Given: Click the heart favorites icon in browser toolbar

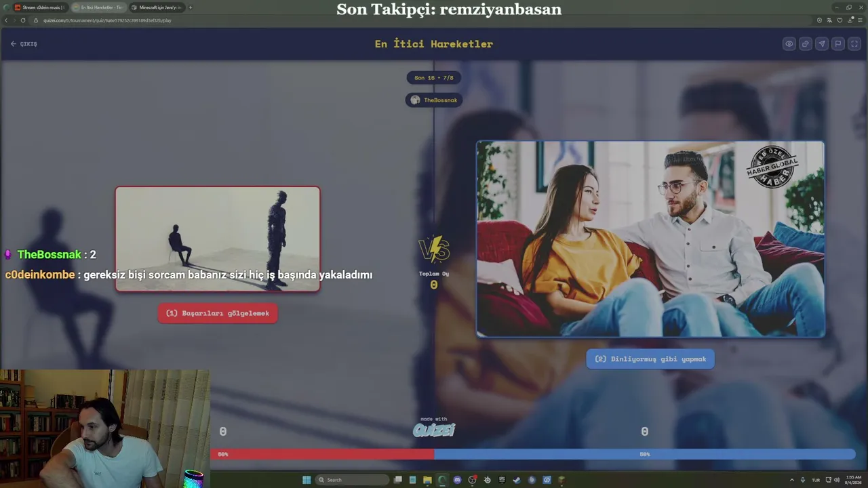Looking at the screenshot, I should coord(840,20).
